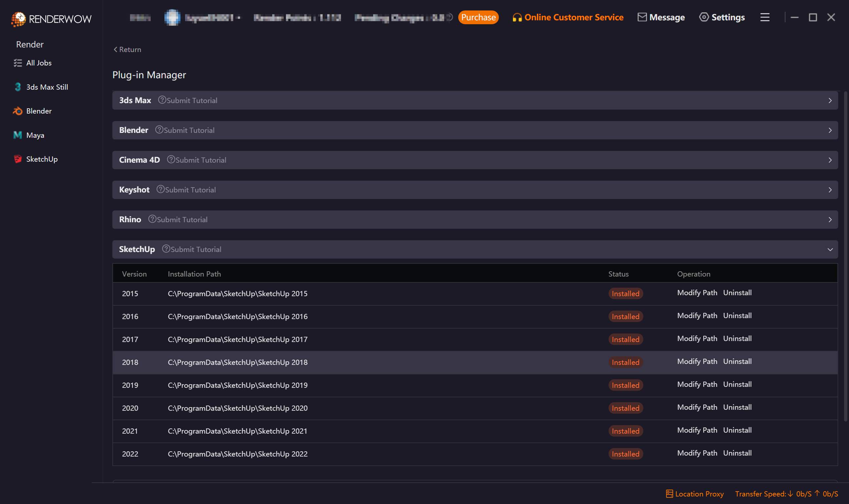Screen dimensions: 849x504
Task: Uninstall SketchUp 2017 plug-in
Action: (737, 339)
